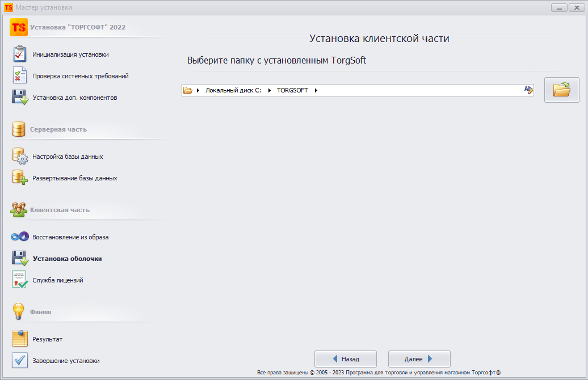Image resolution: width=588 pixels, height=380 pixels.
Task: Click the TS icon in title bar
Action: point(9,7)
